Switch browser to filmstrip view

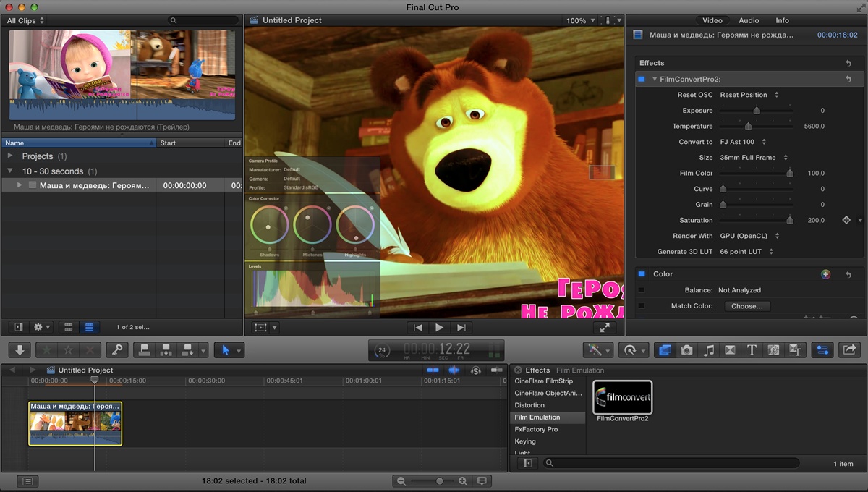[x=68, y=327]
